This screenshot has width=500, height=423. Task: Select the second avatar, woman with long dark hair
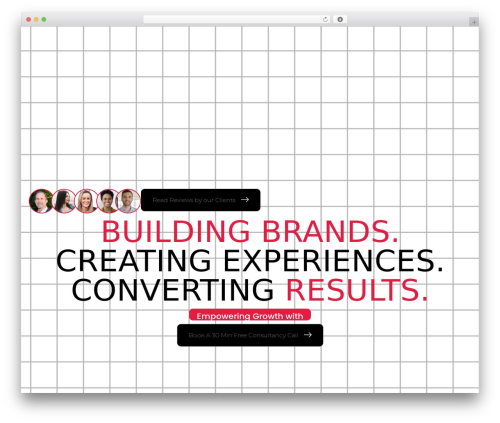point(64,201)
